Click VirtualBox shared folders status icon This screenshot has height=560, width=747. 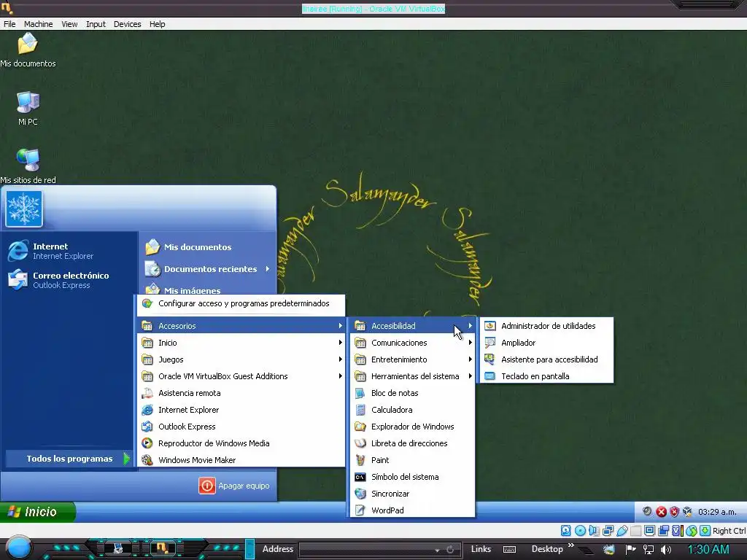635,531
